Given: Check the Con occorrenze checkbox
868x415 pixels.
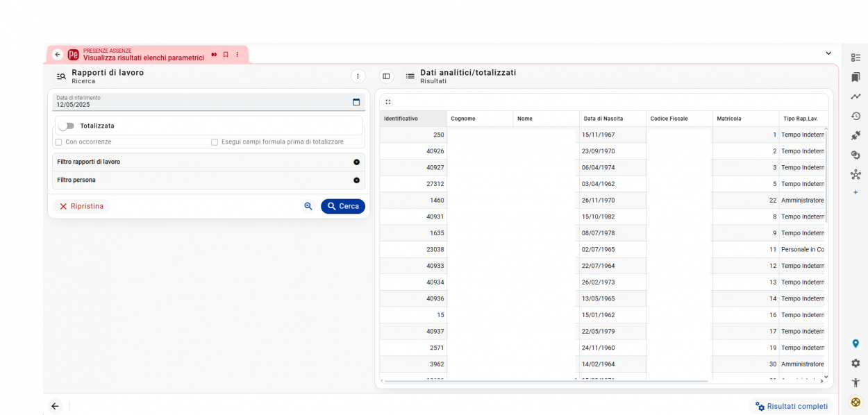Looking at the screenshot, I should (x=59, y=142).
